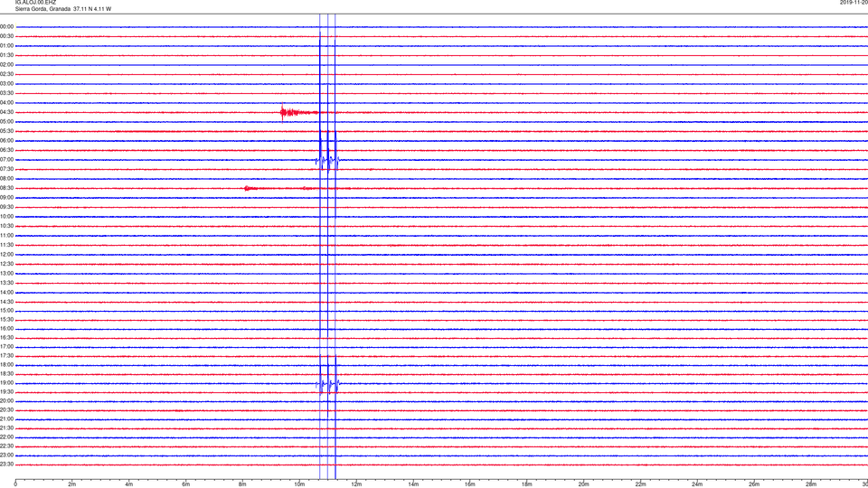Image resolution: width=868 pixels, height=488 pixels.
Task: Click the 14:30 trace time label
Action: 6,302
